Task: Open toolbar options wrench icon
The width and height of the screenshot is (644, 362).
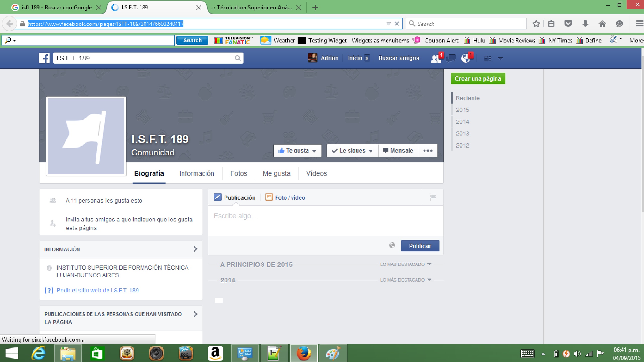Action: pos(614,40)
